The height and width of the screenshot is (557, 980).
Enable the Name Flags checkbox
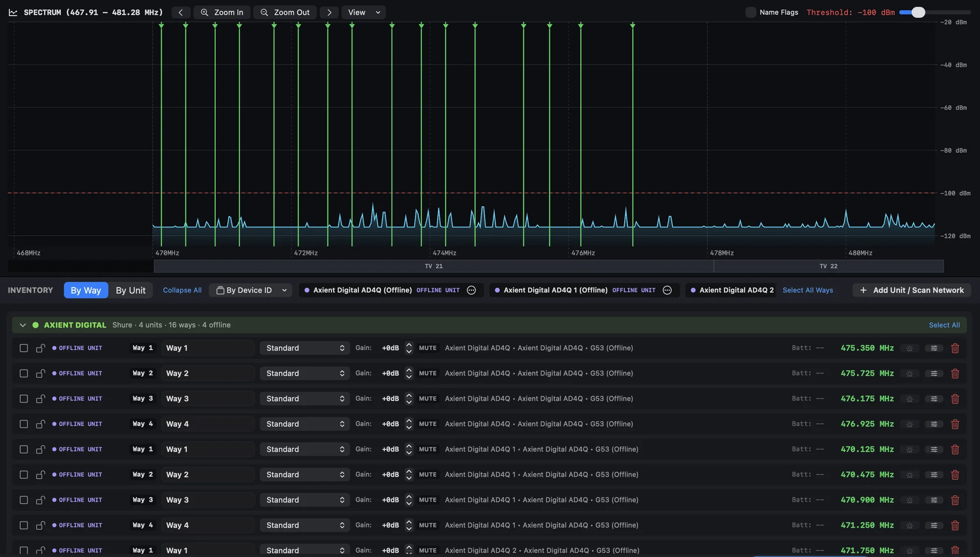[x=751, y=12]
